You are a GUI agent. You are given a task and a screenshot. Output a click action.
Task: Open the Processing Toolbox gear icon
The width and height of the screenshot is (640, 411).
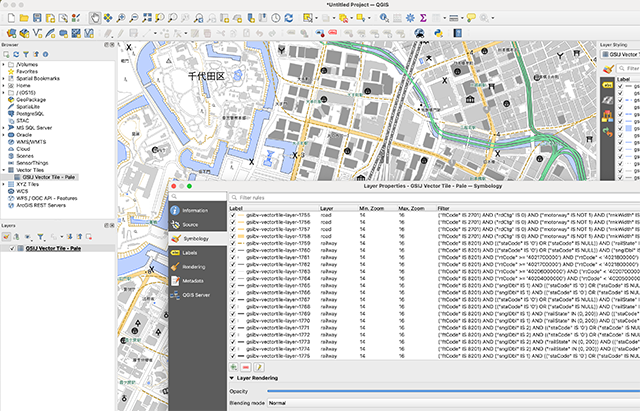click(410, 18)
